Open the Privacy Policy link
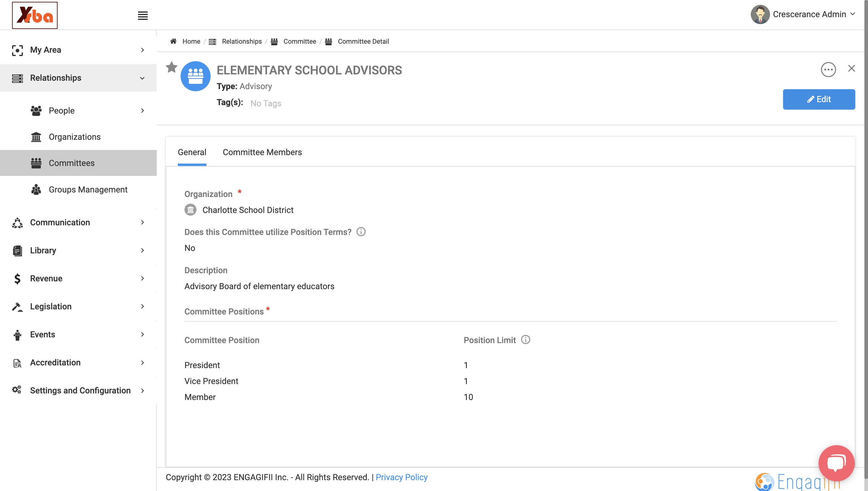 tap(401, 477)
